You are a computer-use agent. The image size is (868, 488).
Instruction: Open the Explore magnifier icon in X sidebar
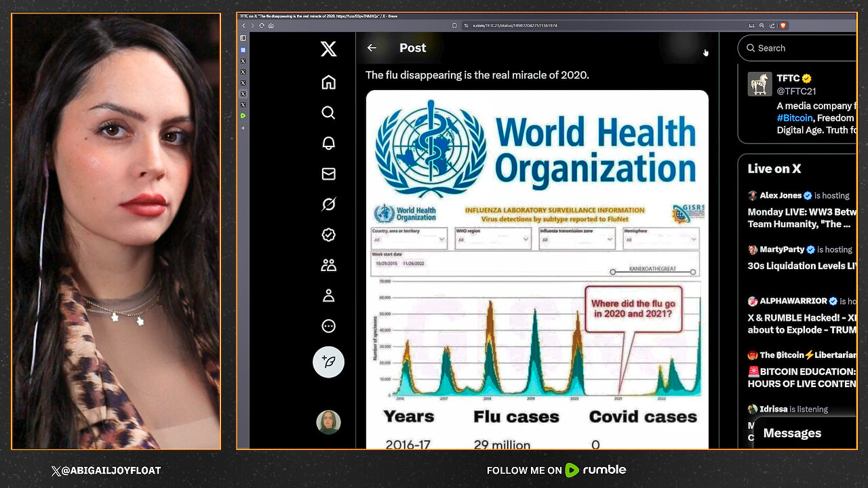328,113
